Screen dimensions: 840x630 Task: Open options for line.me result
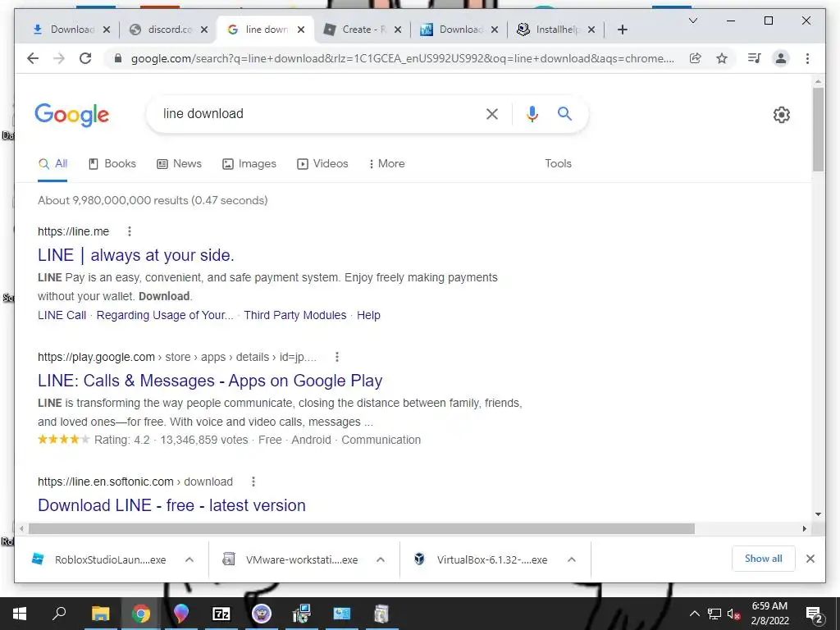[129, 231]
